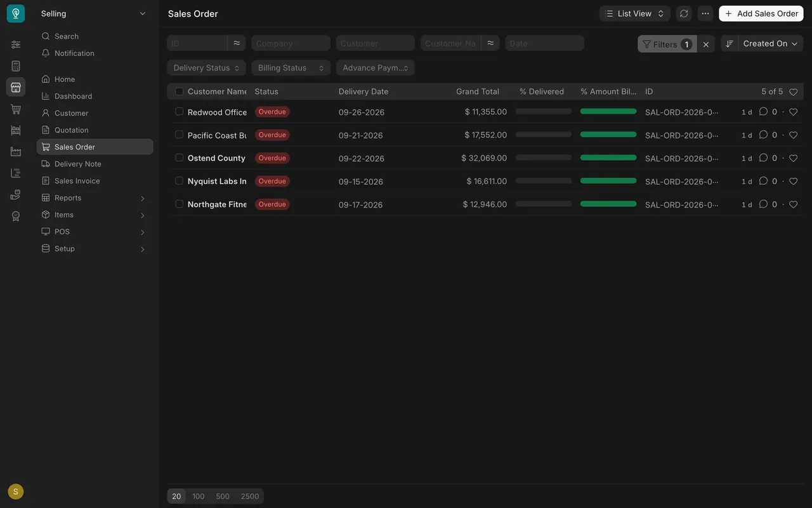Go to Dashboard in the sidebar

[x=95, y=97]
